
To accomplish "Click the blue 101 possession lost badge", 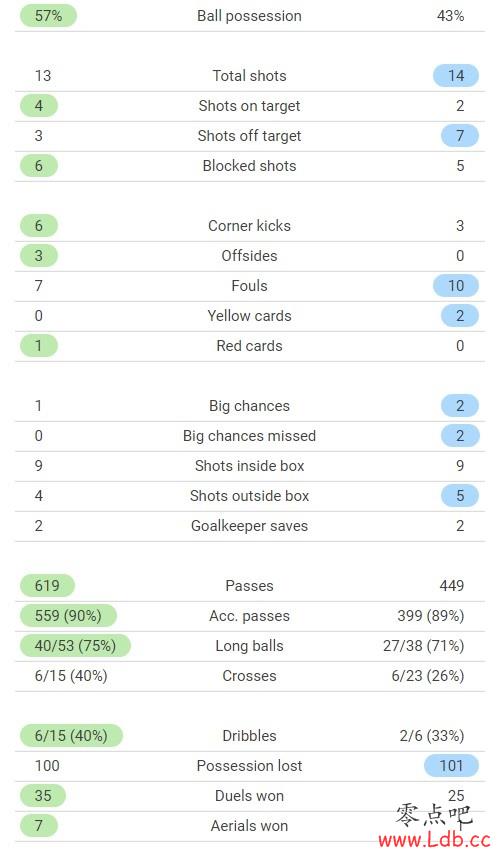I will click(x=451, y=765).
